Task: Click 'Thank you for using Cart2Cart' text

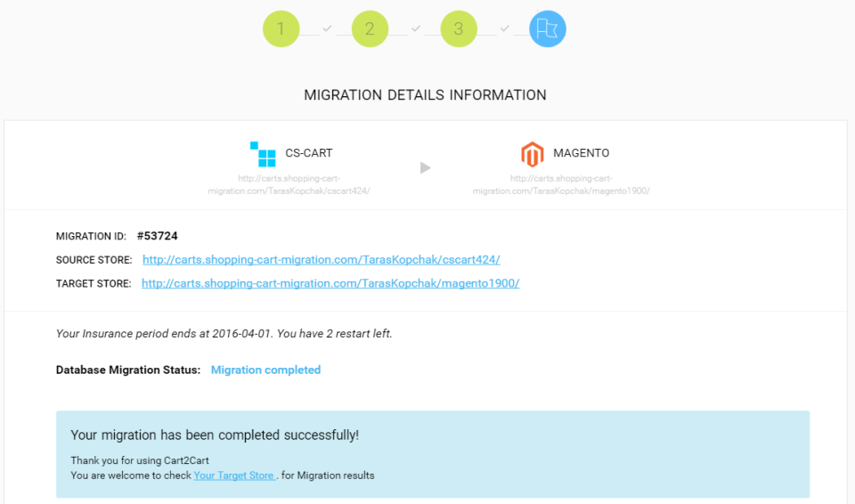Action: (x=140, y=460)
